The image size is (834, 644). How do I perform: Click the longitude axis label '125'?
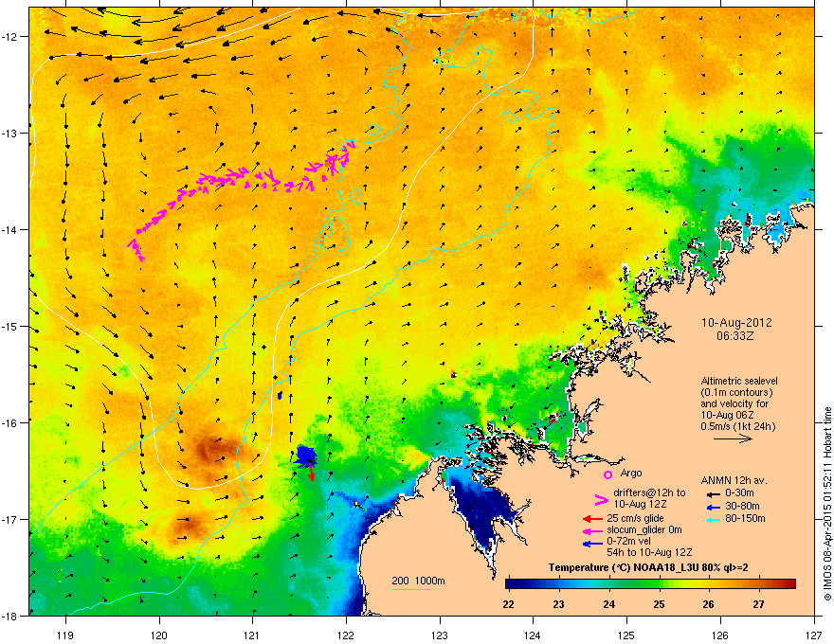(626, 635)
